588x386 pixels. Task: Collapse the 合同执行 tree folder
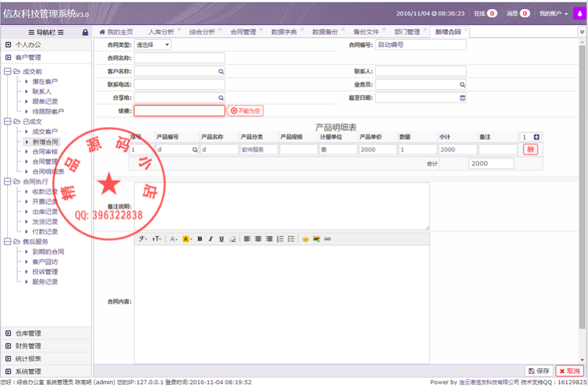(x=7, y=182)
